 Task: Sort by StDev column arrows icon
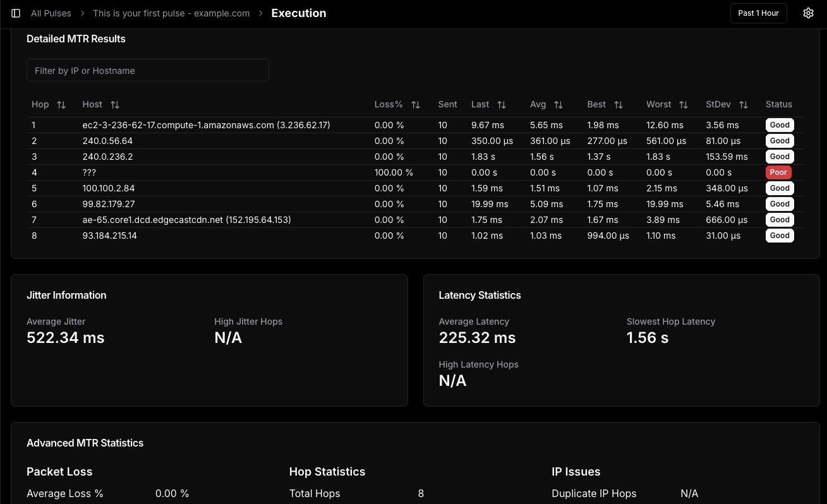(x=744, y=105)
